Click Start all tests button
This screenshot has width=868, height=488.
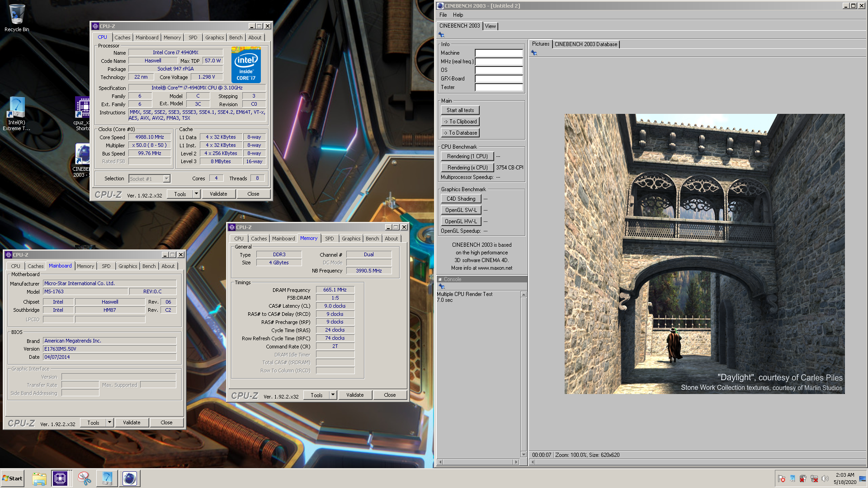click(460, 110)
